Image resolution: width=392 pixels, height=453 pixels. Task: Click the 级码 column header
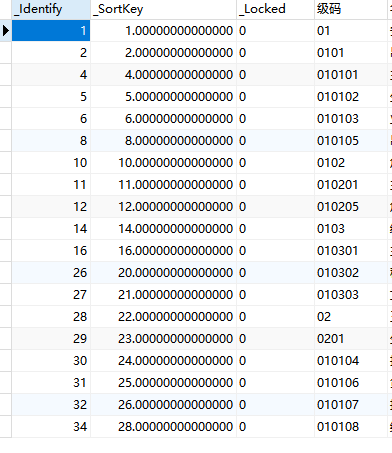(351, 9)
